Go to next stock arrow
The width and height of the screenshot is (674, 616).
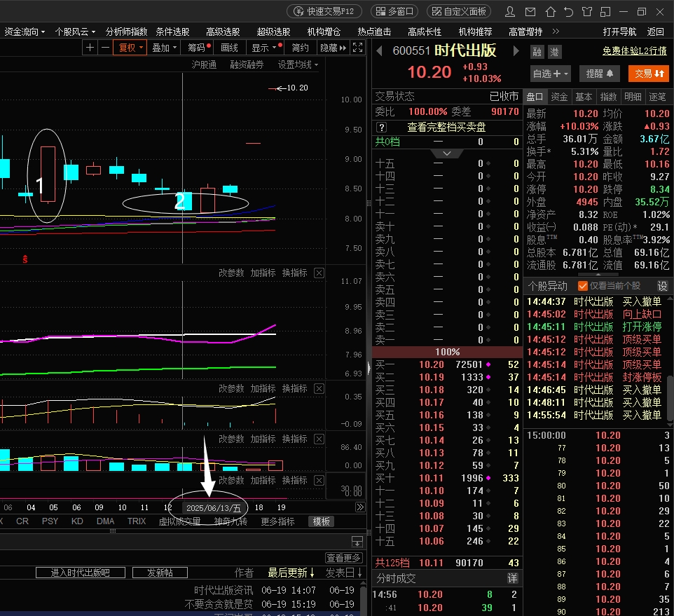coord(516,50)
